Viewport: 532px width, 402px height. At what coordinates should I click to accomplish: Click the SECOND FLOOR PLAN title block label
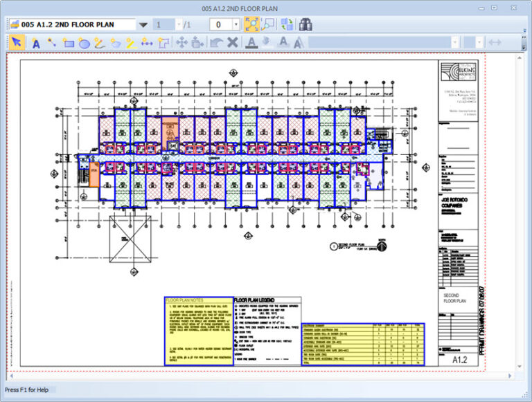454,298
